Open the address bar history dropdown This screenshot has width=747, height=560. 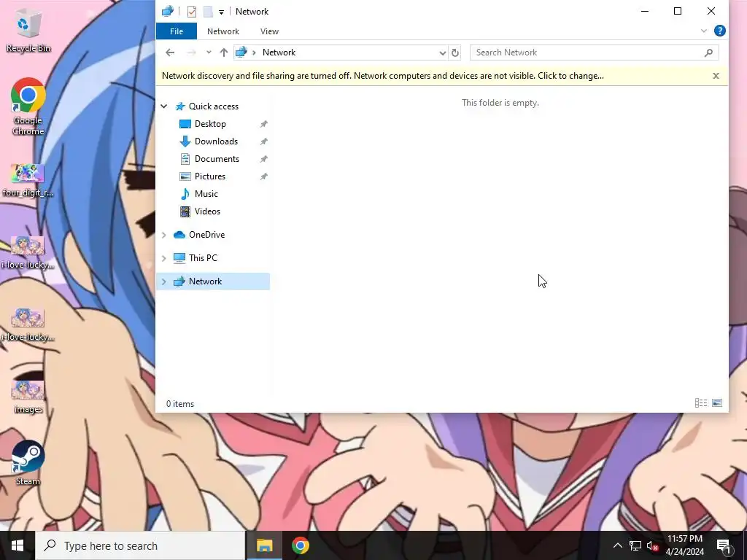443,52
